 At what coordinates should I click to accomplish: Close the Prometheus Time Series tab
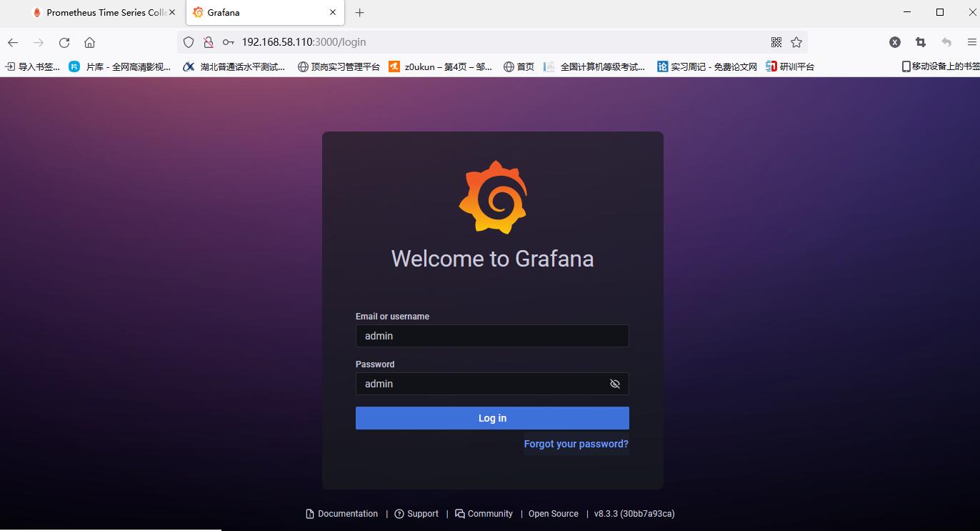coord(172,12)
